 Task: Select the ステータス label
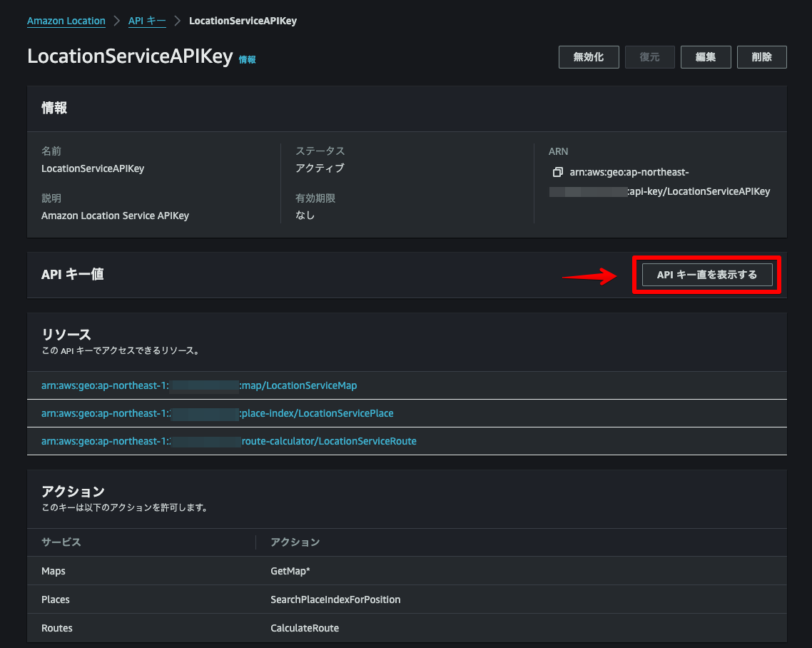(320, 151)
